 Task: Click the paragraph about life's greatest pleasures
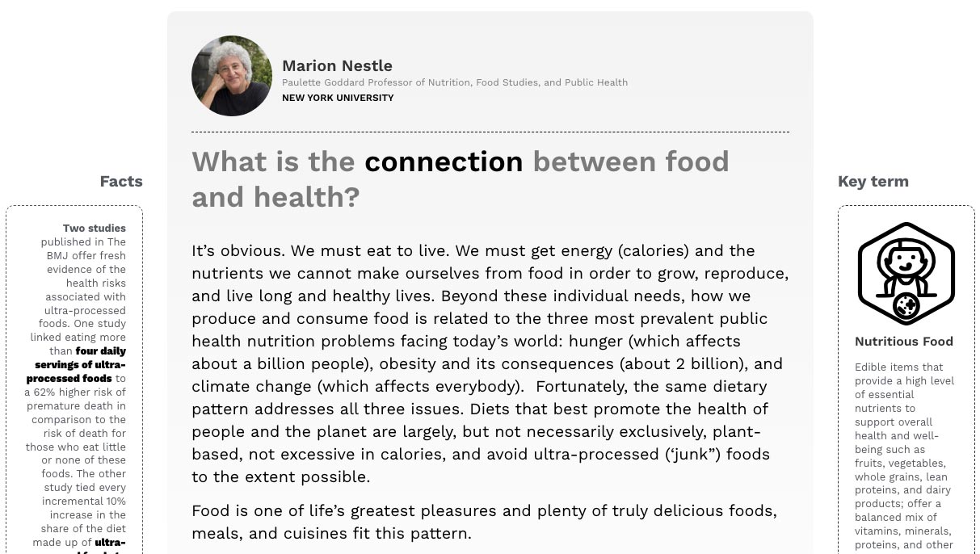click(x=483, y=522)
